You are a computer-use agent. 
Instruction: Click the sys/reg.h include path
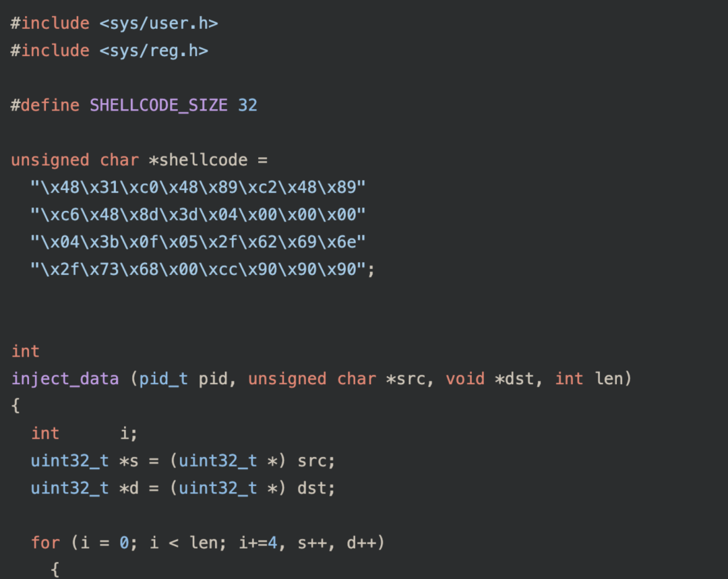coord(154,51)
